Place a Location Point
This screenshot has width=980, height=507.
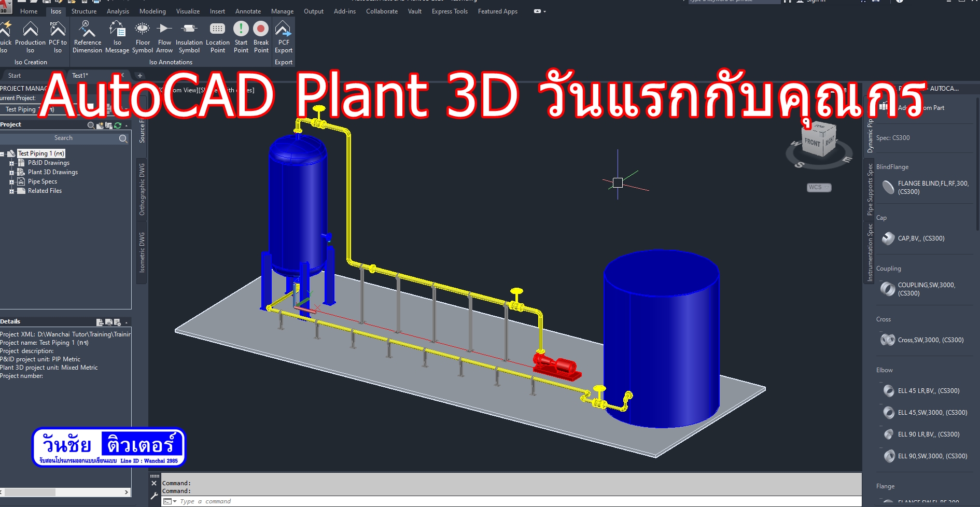click(218, 37)
